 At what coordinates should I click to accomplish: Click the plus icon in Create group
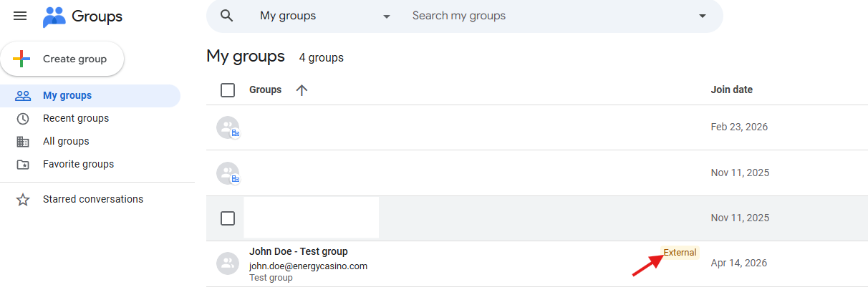21,59
